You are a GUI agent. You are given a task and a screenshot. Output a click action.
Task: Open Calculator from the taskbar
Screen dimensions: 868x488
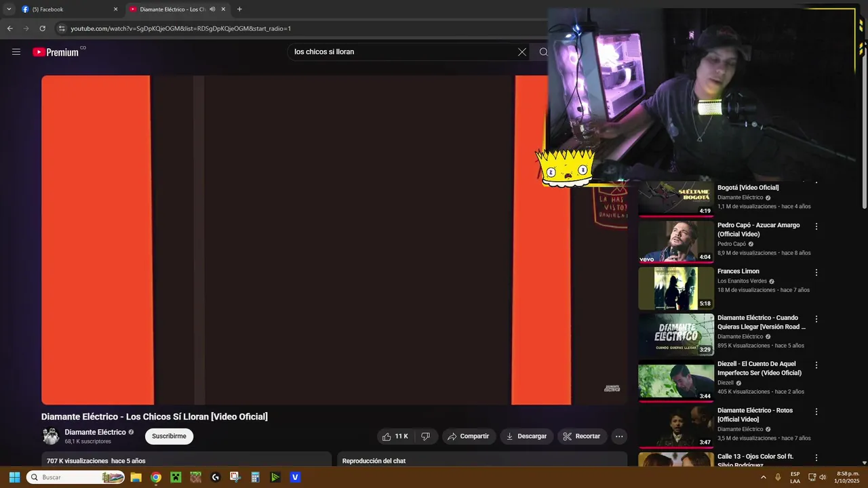(255, 477)
